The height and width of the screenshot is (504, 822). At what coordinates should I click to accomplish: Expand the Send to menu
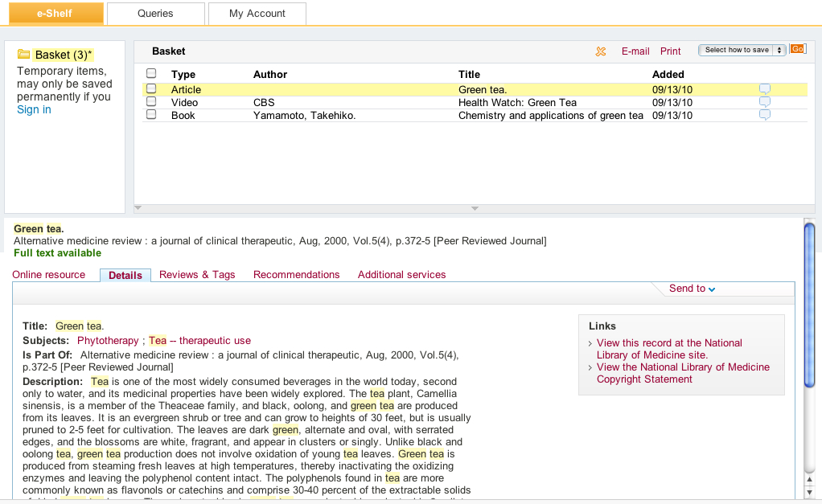tap(692, 289)
